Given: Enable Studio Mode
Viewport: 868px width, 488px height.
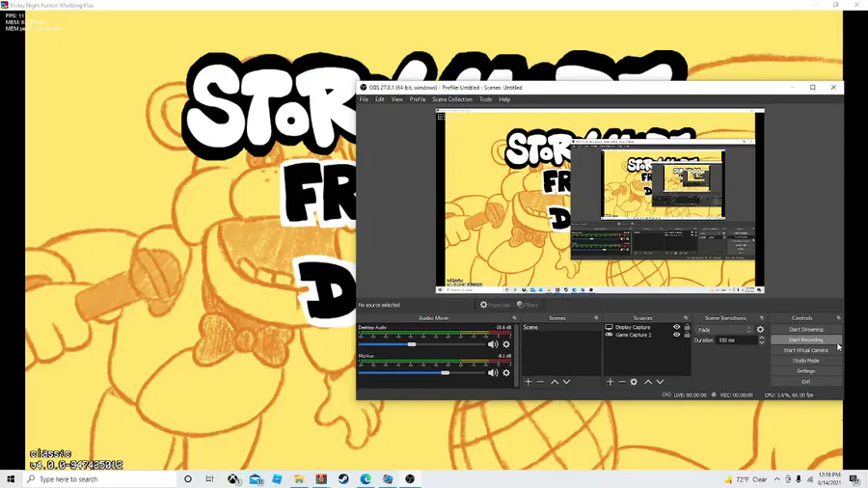Looking at the screenshot, I should (806, 361).
